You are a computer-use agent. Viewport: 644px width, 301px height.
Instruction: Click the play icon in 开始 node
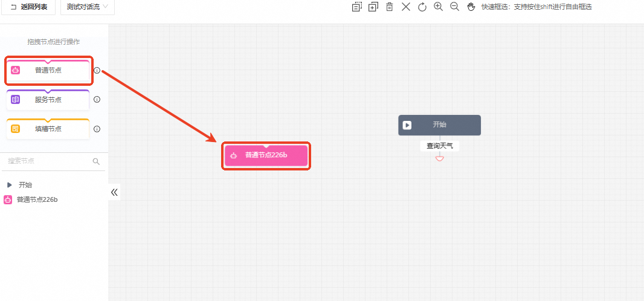coord(407,125)
